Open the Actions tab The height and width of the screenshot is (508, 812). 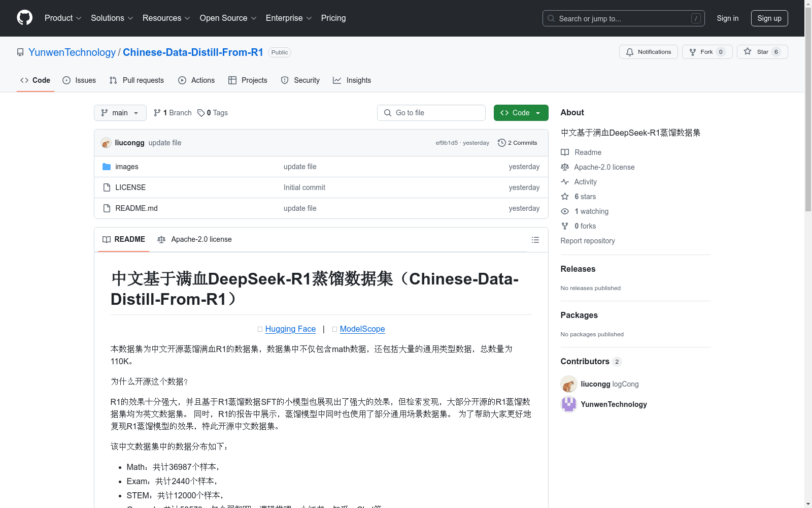click(196, 80)
